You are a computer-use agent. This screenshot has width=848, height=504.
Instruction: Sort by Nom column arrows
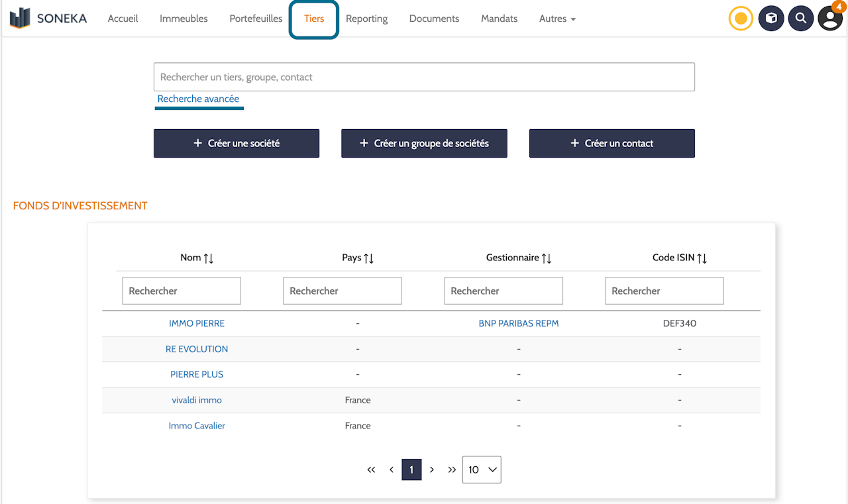click(209, 258)
